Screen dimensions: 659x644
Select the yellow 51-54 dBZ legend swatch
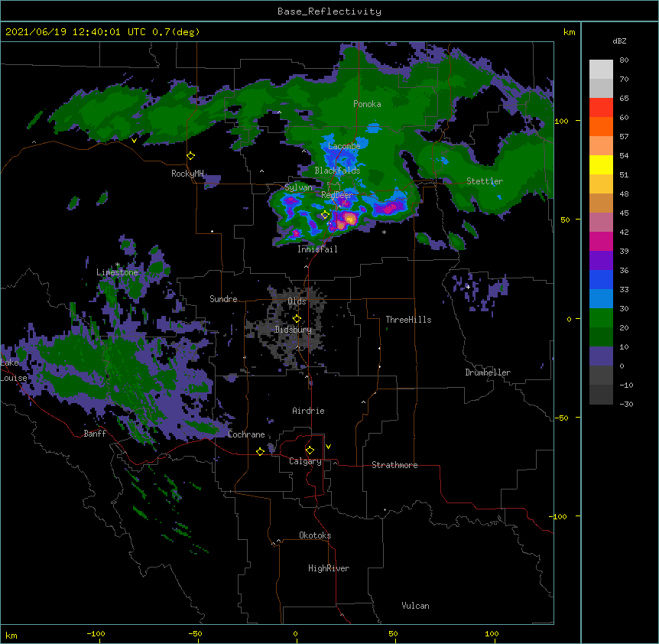point(601,165)
